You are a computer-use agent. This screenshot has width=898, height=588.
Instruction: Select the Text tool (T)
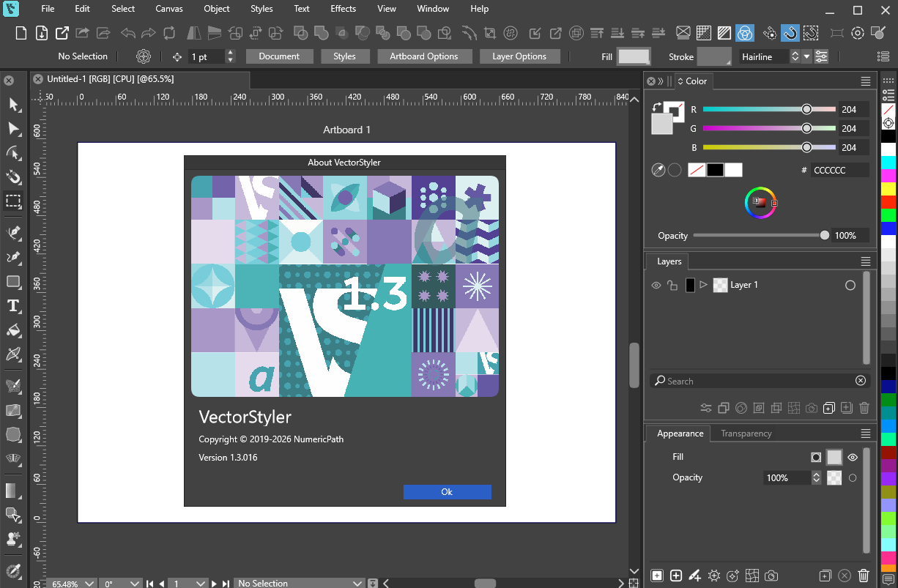tap(13, 306)
